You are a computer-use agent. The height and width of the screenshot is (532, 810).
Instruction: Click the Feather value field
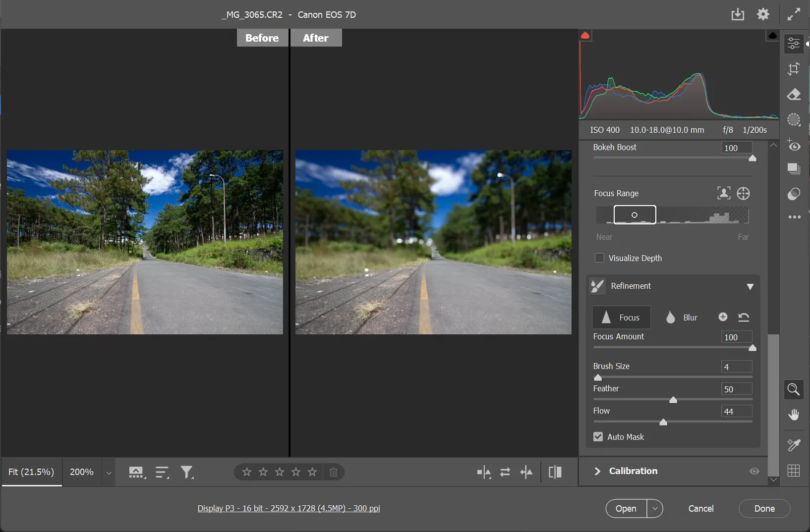pos(737,389)
